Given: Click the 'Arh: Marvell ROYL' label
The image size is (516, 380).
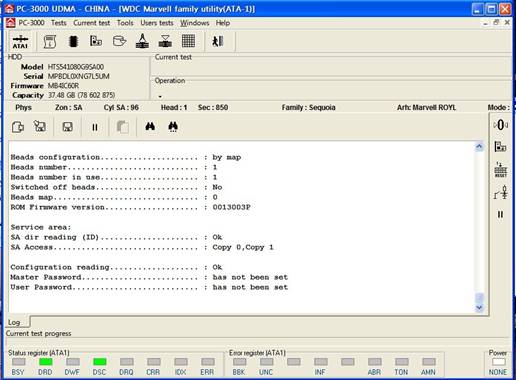Looking at the screenshot, I should [x=426, y=108].
